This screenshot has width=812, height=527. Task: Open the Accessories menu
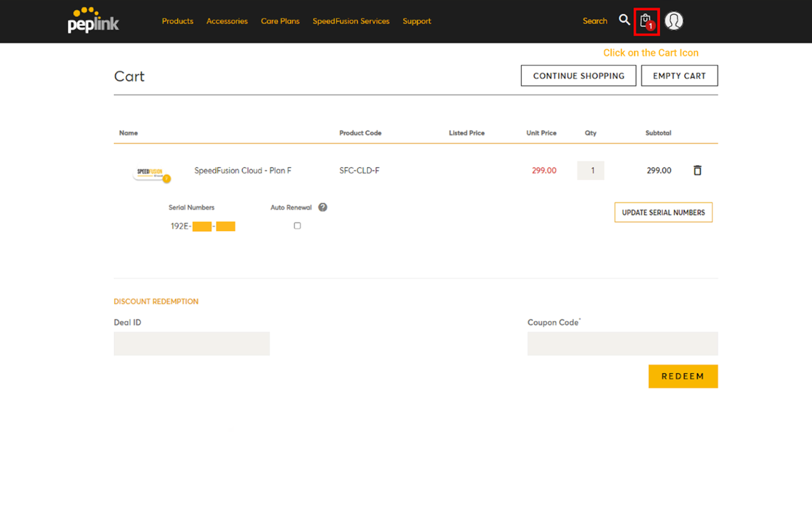(227, 21)
